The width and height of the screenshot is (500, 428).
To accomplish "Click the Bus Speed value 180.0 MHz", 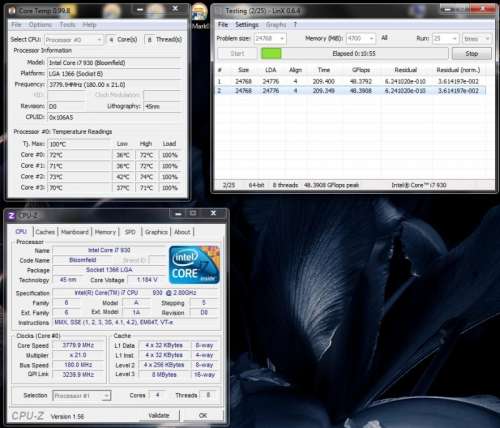I will tap(78, 365).
